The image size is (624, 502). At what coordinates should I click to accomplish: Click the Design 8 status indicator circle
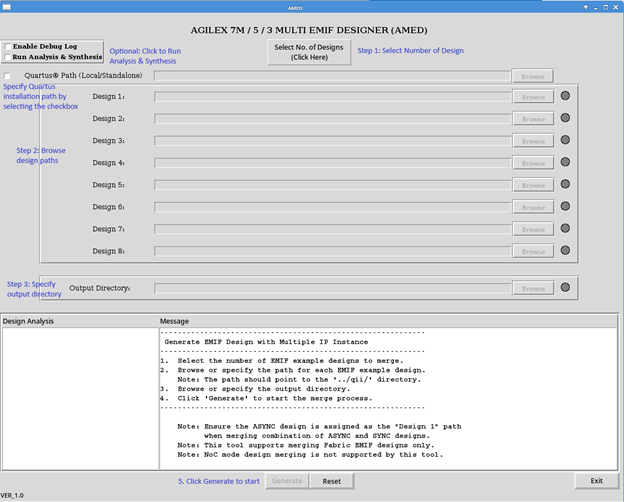tap(565, 250)
